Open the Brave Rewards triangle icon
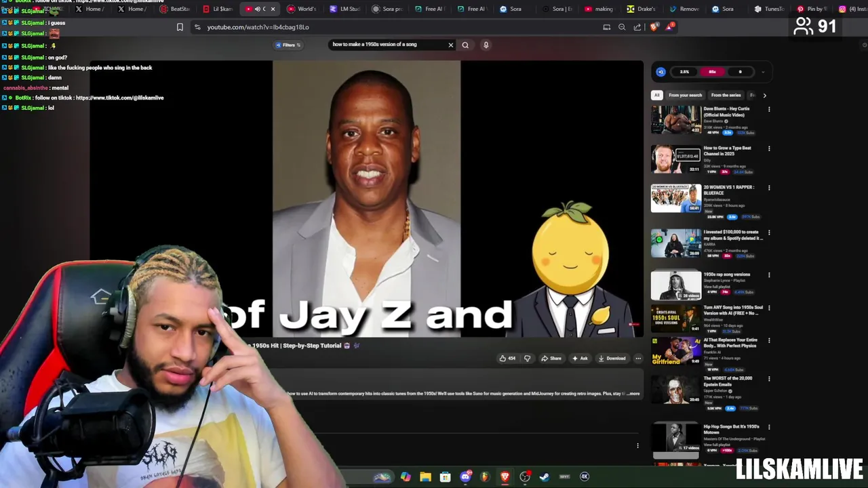 tap(670, 27)
